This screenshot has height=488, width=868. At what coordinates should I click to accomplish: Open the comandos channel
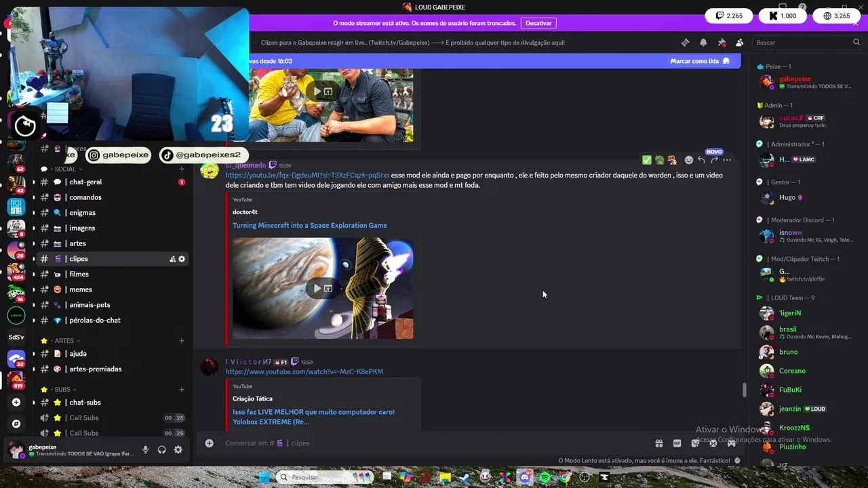click(x=112, y=197)
